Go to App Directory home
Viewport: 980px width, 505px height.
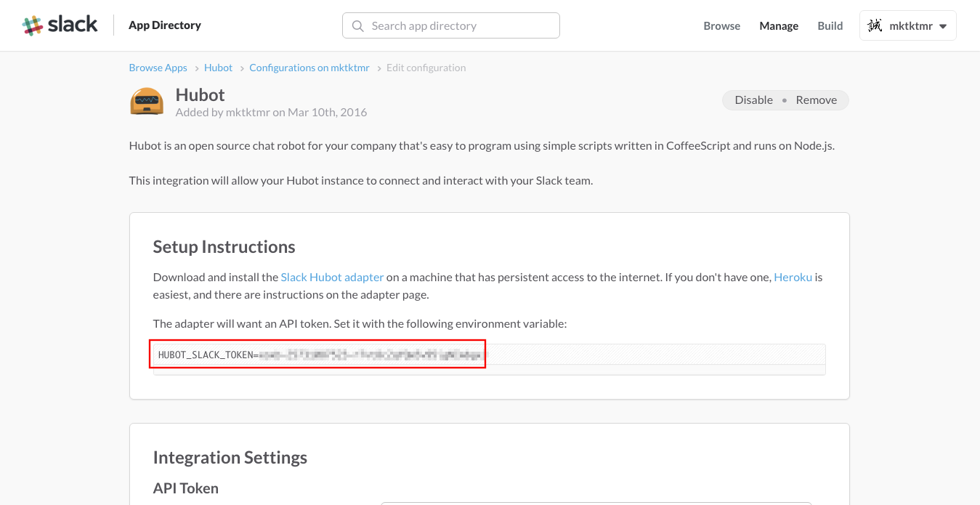point(165,25)
